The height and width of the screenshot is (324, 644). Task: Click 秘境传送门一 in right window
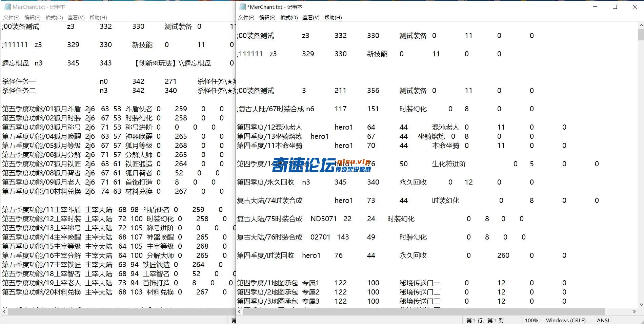(420, 283)
